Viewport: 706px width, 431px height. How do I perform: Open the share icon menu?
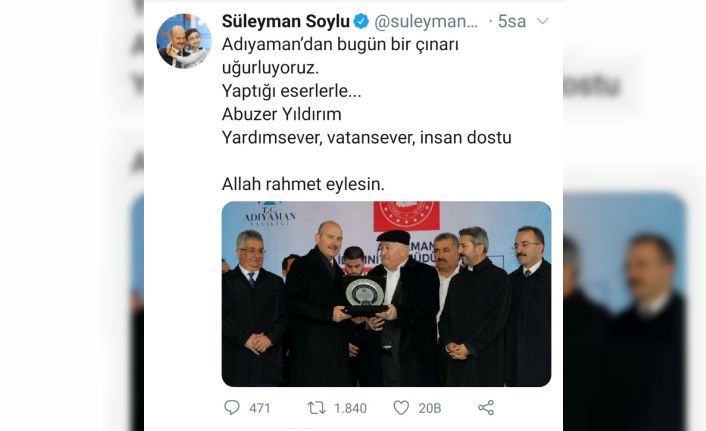pos(486,408)
